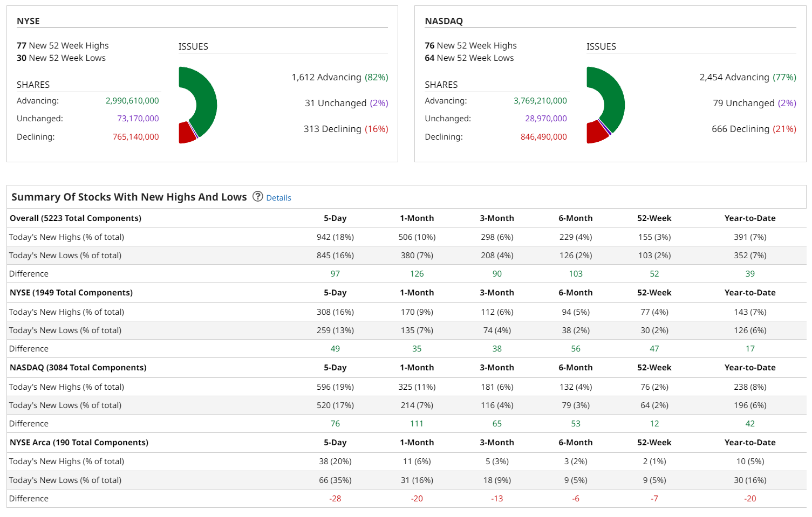Click NASDAQ 52-Week difference value 12
812x517 pixels.
654,424
